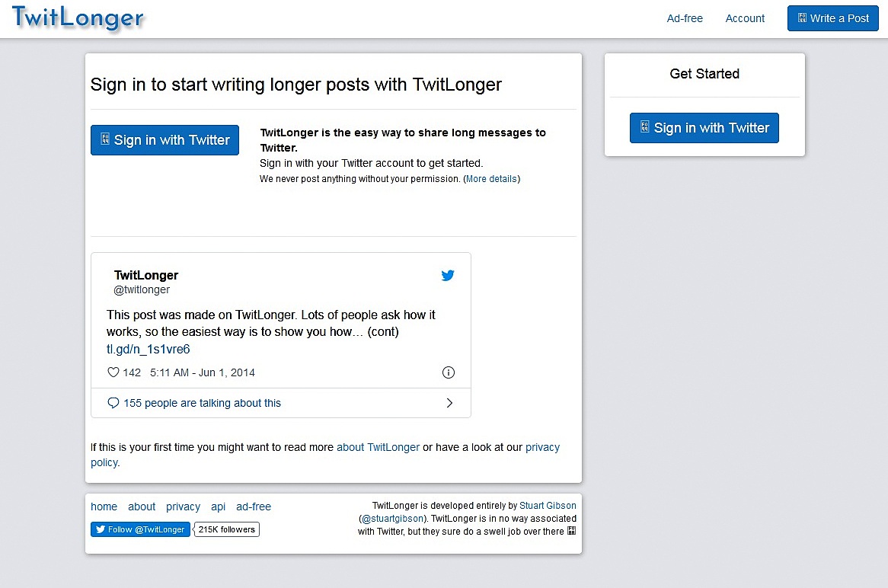The image size is (888, 588).
Task: Open the More details link
Action: point(491,179)
